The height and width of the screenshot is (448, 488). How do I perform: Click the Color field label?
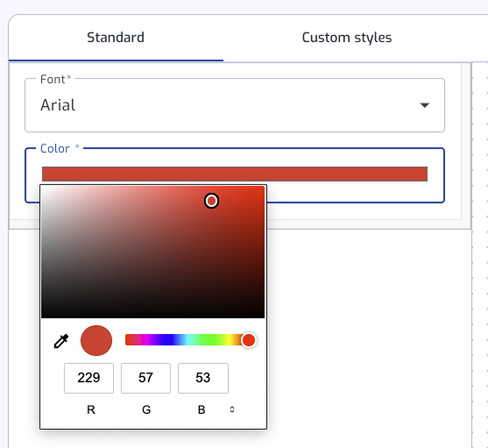click(55, 148)
